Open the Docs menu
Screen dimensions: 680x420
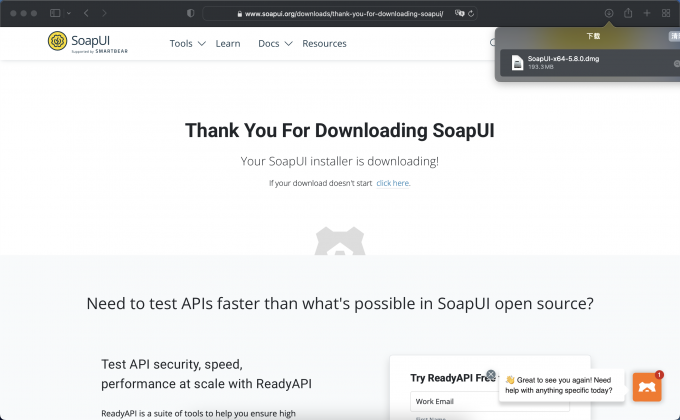[x=268, y=43]
